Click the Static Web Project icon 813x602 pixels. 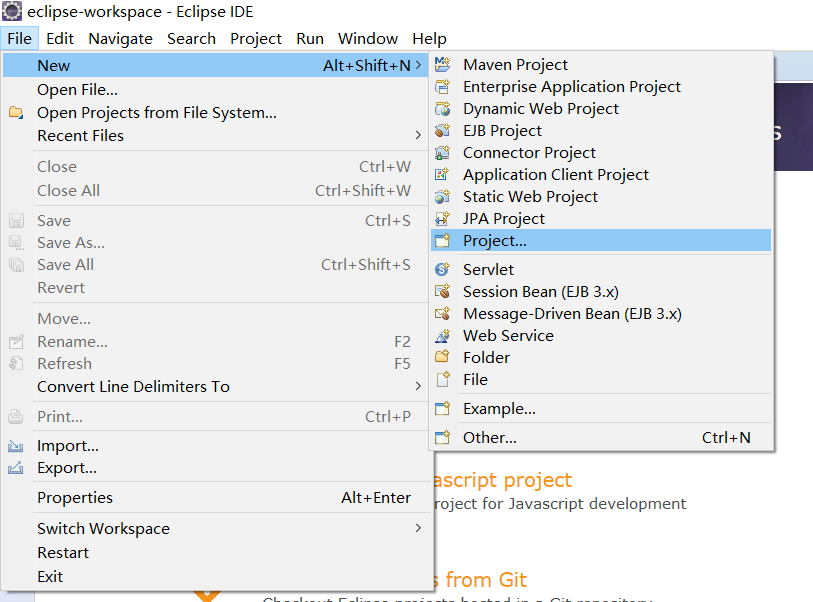(442, 197)
